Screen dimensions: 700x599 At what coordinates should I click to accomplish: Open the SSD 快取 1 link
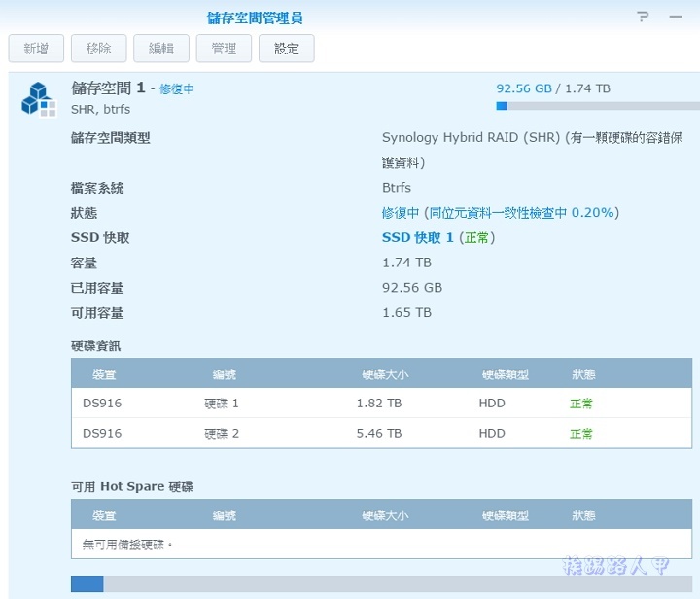[418, 238]
